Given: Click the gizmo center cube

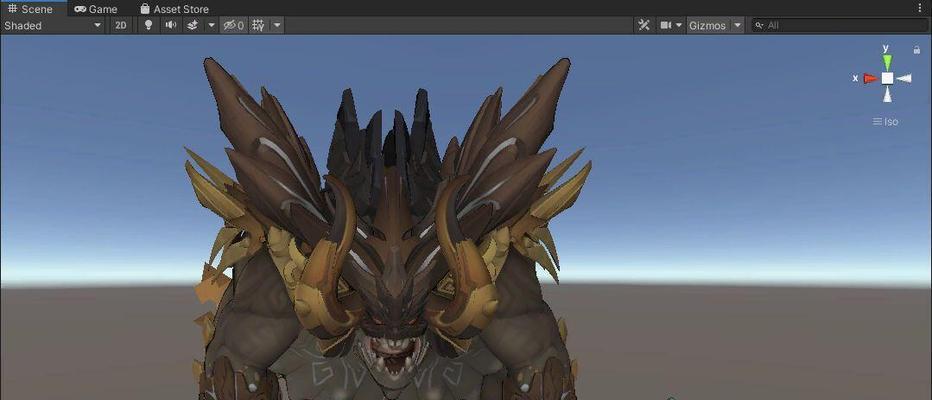Looking at the screenshot, I should pos(887,78).
